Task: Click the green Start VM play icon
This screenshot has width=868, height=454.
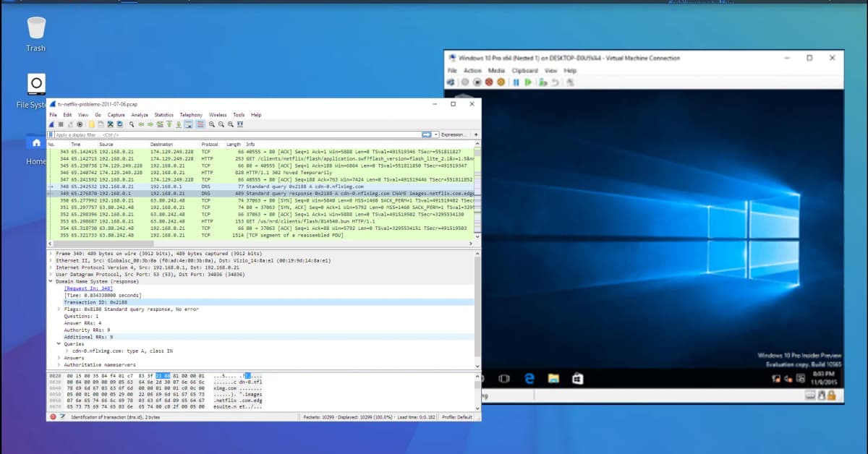Action: coord(529,82)
